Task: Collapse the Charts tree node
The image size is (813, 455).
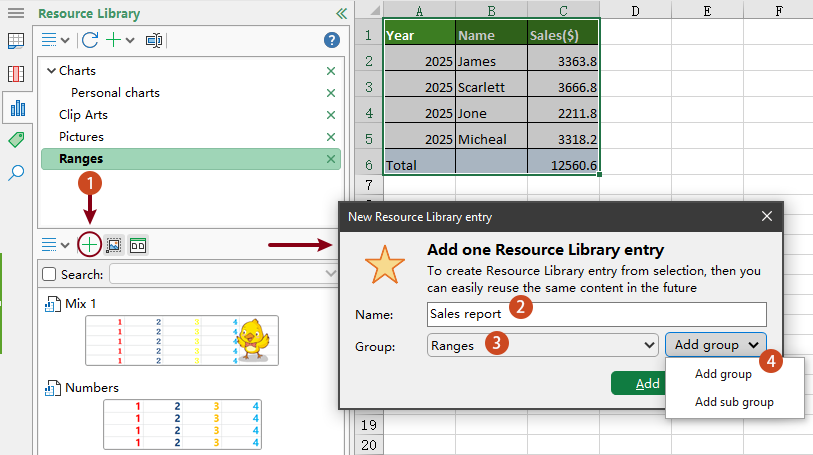Action: (x=49, y=71)
